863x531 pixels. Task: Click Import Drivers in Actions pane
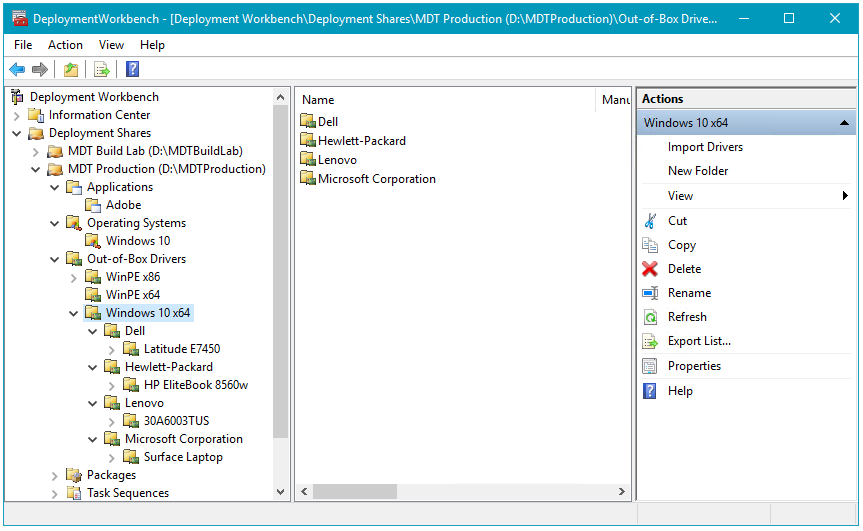(705, 147)
